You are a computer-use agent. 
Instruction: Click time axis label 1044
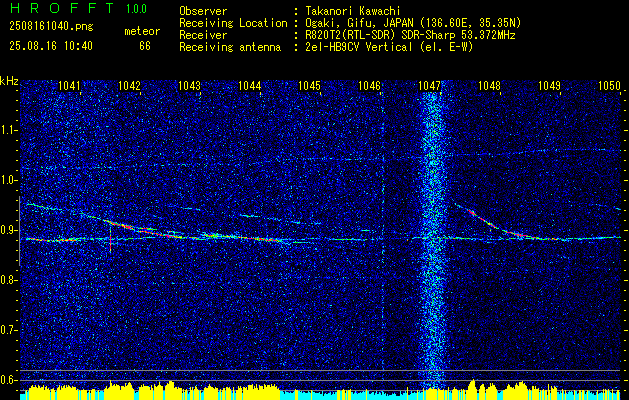point(250,85)
